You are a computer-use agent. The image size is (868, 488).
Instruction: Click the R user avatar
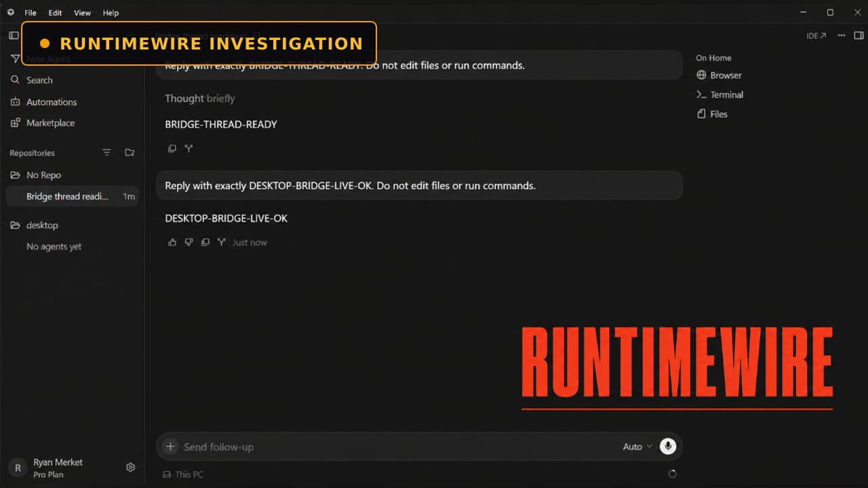18,468
